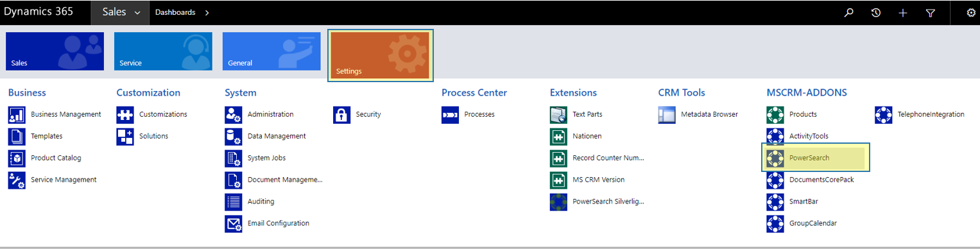Image resolution: width=980 pixels, height=249 pixels.
Task: Click the ActivityTools icon
Action: click(776, 137)
